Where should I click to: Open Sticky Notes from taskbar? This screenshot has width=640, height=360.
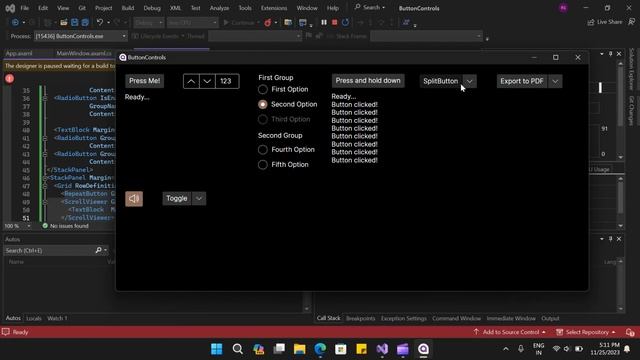coord(362,349)
